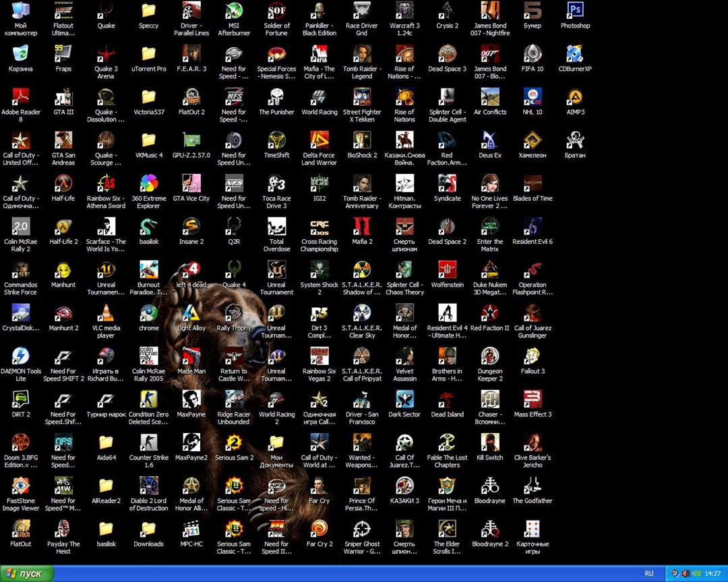Open the пуск Start button
728x582 pixels.
(27, 574)
